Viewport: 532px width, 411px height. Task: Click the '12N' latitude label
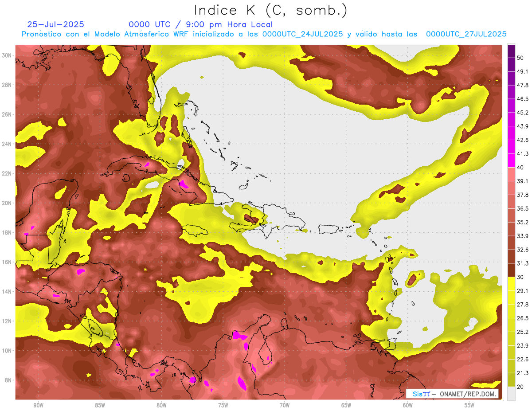pyautogui.click(x=7, y=321)
